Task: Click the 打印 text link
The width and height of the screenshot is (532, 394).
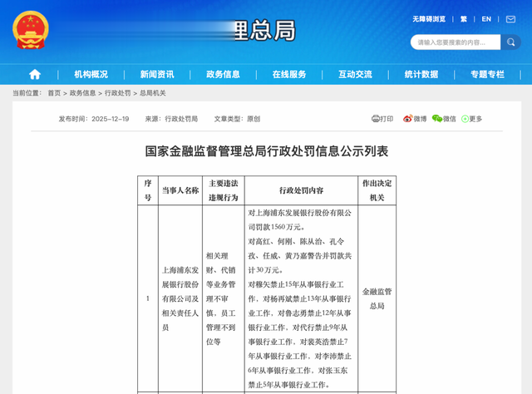Action: [x=387, y=119]
